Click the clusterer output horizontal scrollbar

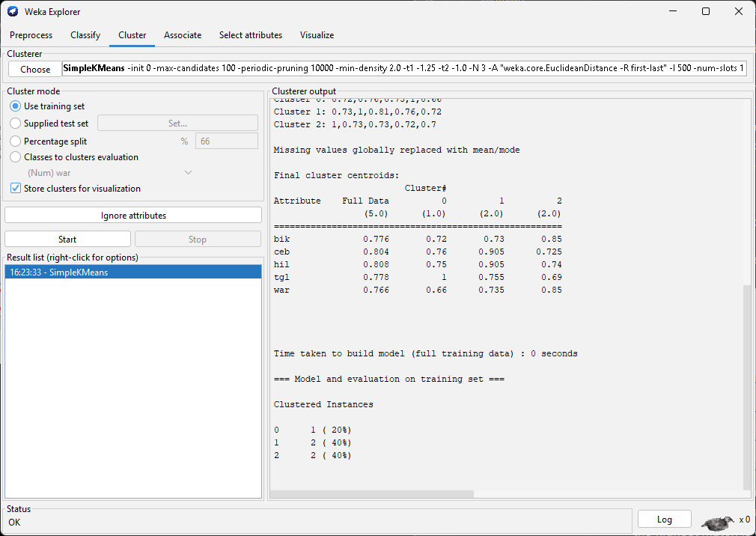pos(372,494)
